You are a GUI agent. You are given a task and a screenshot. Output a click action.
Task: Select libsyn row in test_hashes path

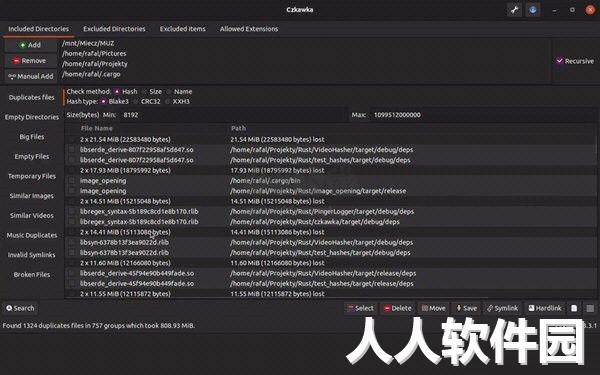pos(331,253)
